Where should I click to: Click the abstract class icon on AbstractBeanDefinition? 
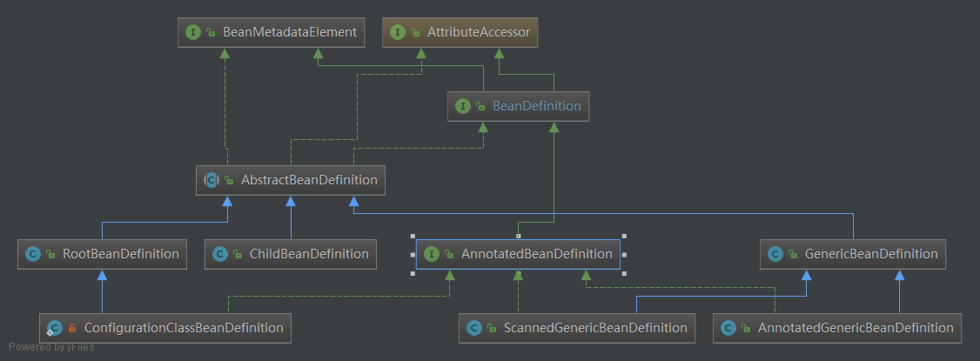click(211, 180)
